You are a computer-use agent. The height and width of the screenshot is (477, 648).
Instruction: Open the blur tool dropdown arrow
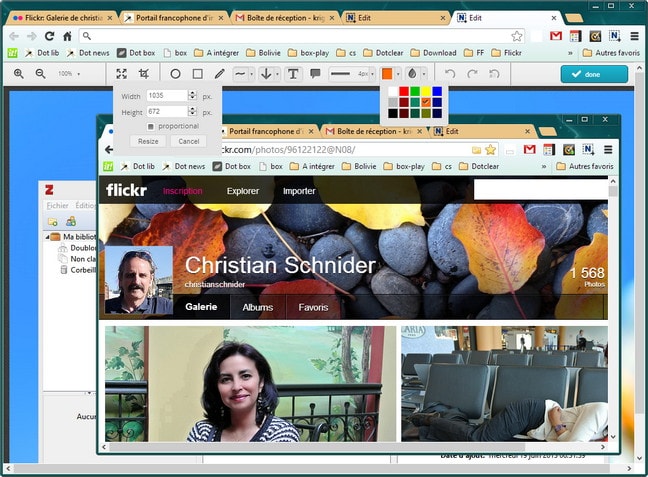[x=424, y=74]
